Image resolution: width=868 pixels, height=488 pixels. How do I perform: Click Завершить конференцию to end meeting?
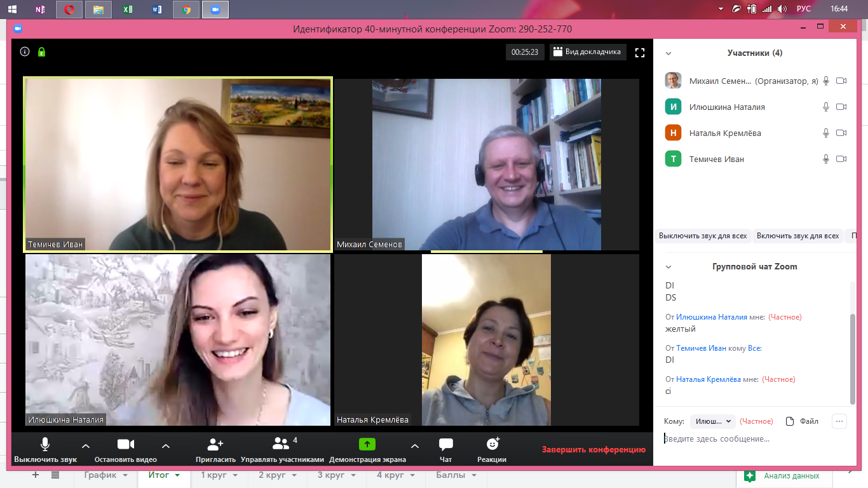[x=593, y=450]
